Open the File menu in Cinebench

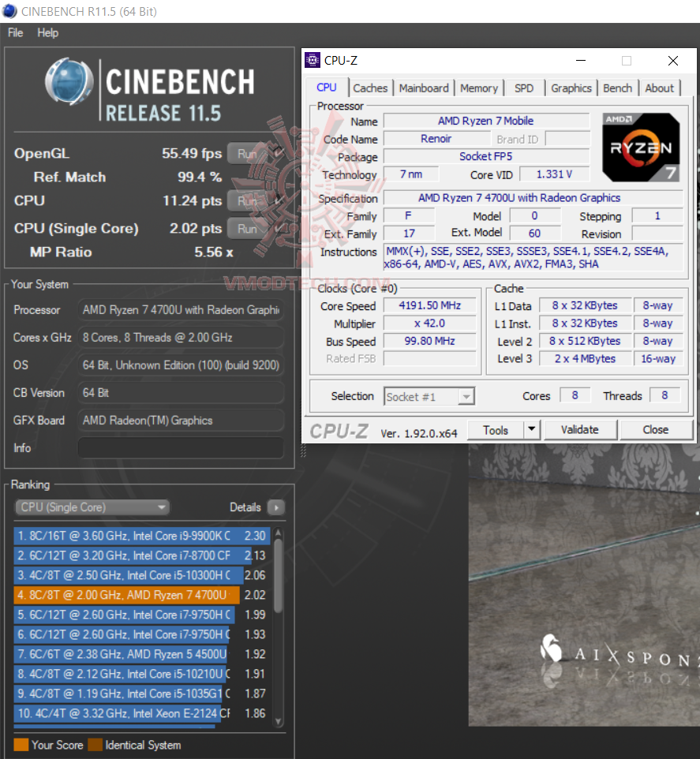pyautogui.click(x=15, y=33)
